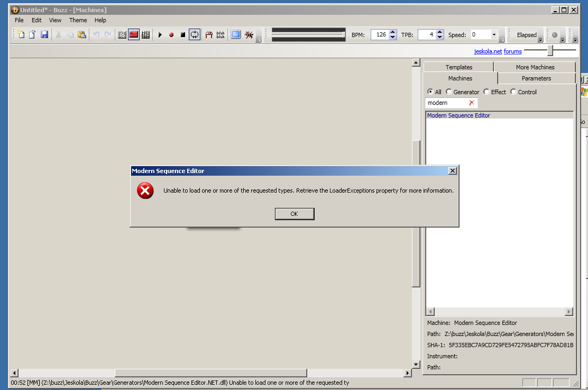This screenshot has height=390, width=588.
Task: Open a file with the toolbar icon
Action: (x=32, y=35)
